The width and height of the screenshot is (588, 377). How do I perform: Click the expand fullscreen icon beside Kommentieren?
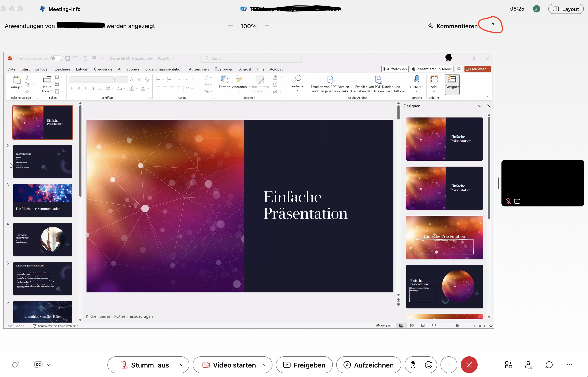491,26
